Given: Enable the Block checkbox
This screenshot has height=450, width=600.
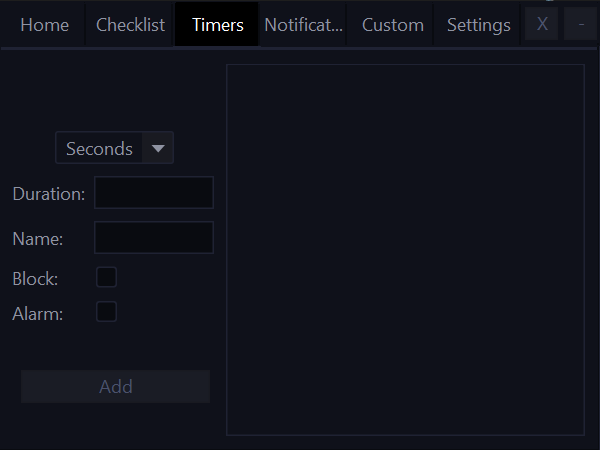Looking at the screenshot, I should pos(106,277).
